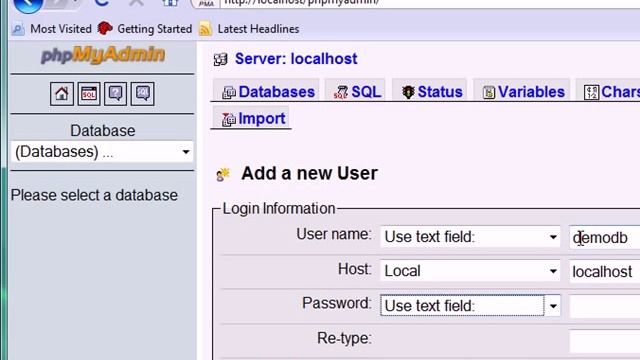Image resolution: width=640 pixels, height=360 pixels.
Task: Expand the (Databases) selection dropdown
Action: 102,152
